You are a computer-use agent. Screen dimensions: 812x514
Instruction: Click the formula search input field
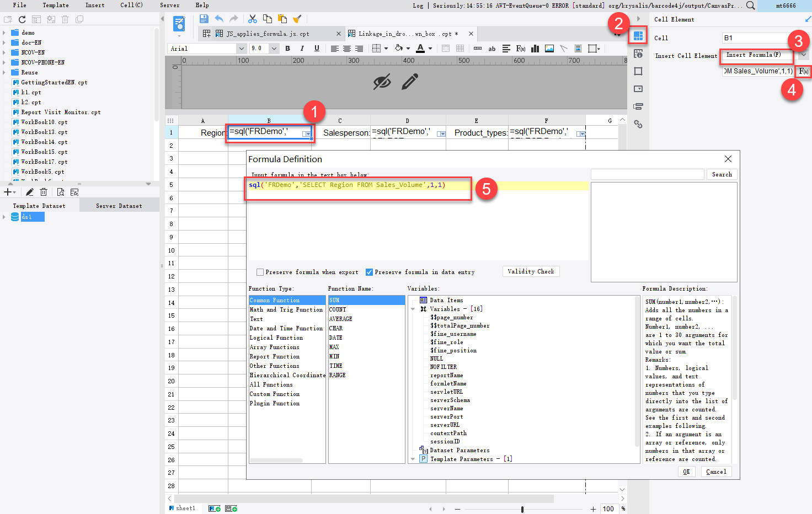tap(647, 174)
